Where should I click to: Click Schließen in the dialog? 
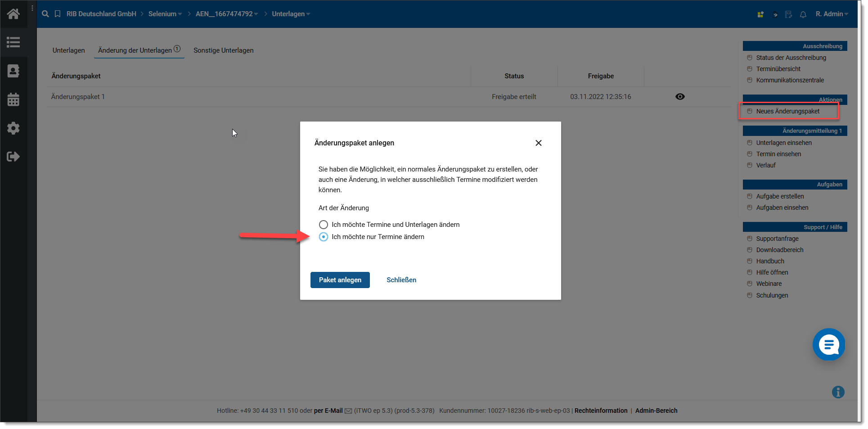[401, 280]
